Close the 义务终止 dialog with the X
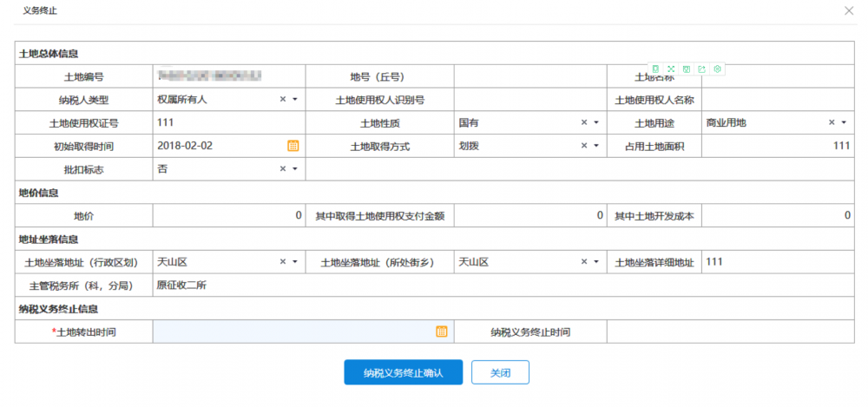The height and width of the screenshot is (407, 868). 848,10
